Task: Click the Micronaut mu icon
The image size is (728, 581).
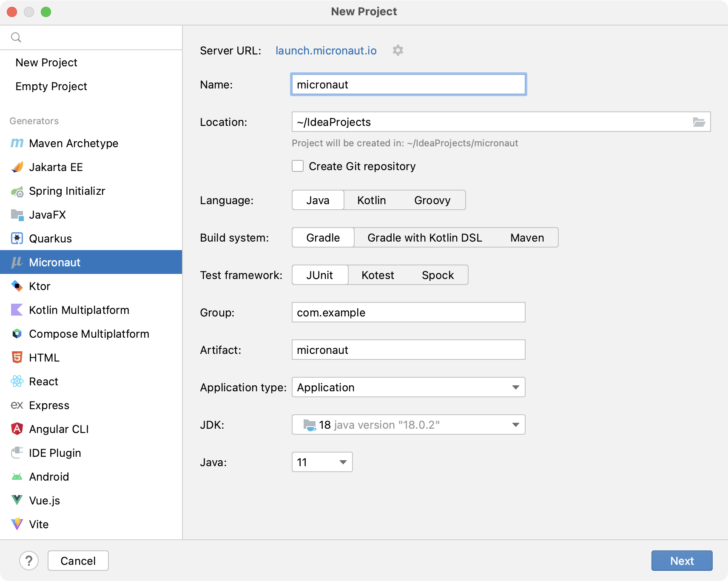Action: tap(17, 262)
